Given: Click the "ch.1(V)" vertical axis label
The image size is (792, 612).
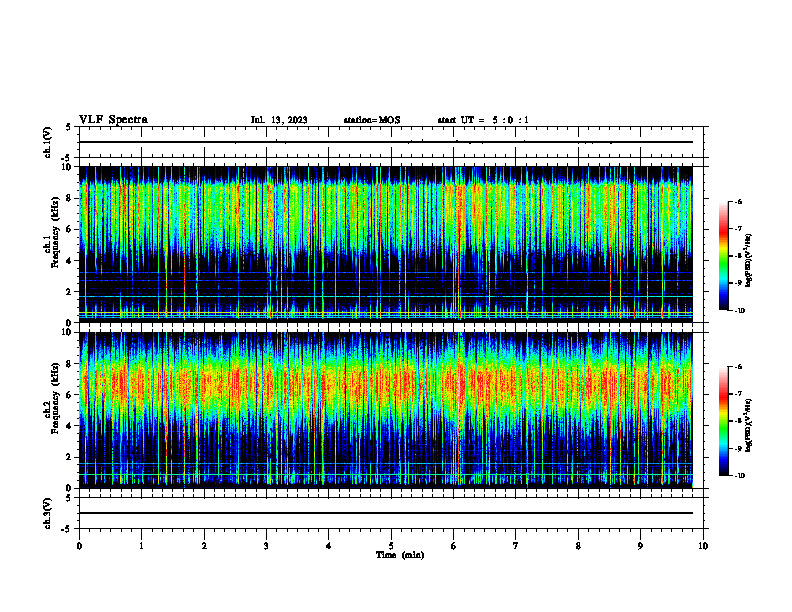Looking at the screenshot, I should tap(48, 142).
